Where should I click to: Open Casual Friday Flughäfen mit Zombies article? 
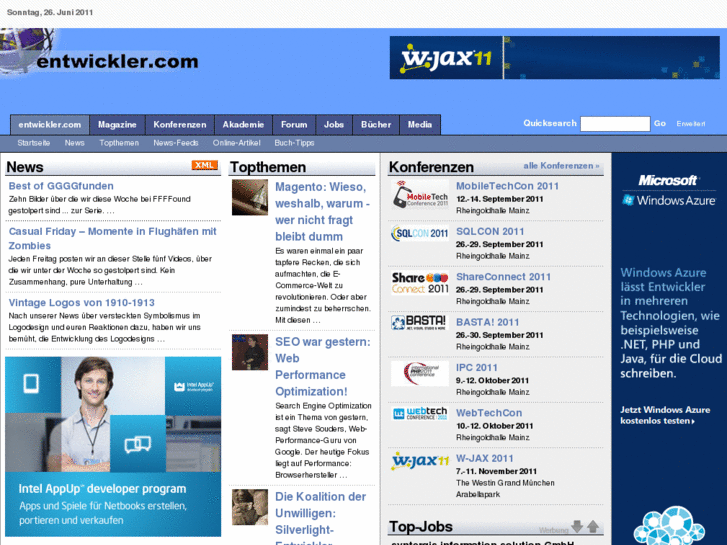point(113,238)
